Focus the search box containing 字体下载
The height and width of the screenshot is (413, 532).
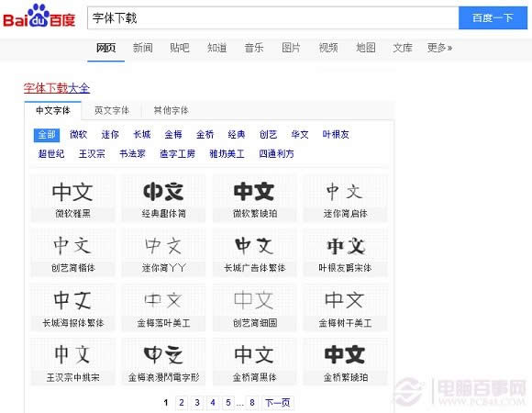point(273,17)
